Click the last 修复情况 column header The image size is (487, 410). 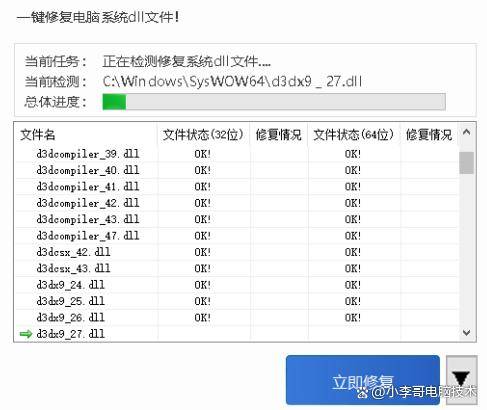click(429, 135)
